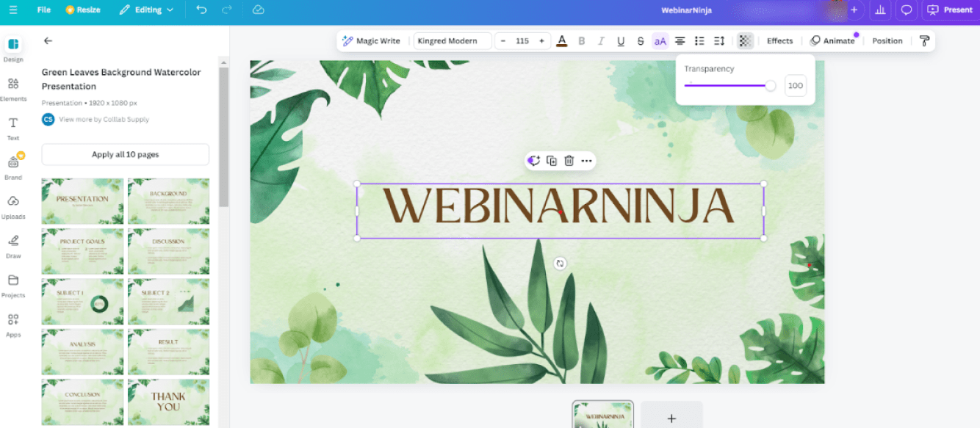Open the analytics chart icon
Screen dimensions: 980x428
(880, 10)
